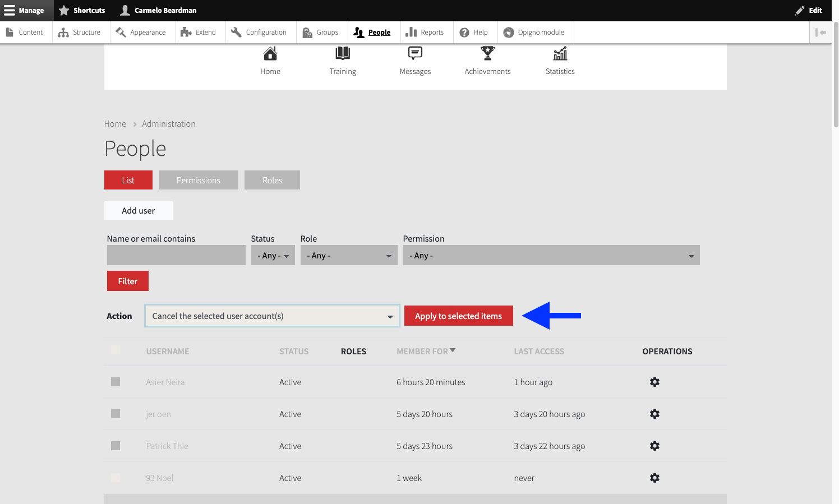Viewport: 839px width, 504px height.
Task: Open the Groups admin menu
Action: (x=321, y=33)
